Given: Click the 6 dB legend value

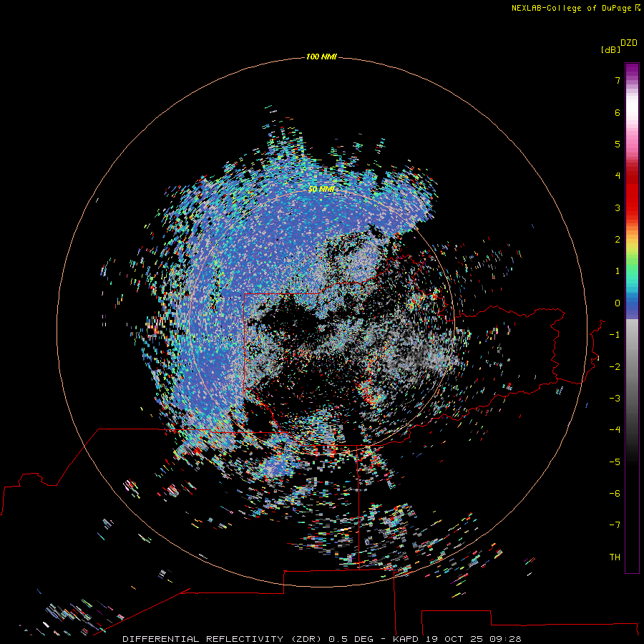Looking at the screenshot, I should 618,112.
